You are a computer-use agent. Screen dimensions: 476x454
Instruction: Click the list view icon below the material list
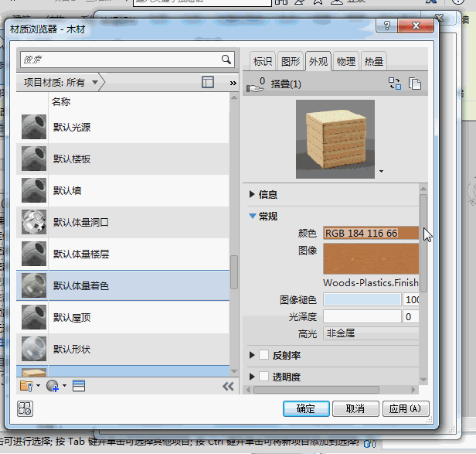click(x=79, y=385)
